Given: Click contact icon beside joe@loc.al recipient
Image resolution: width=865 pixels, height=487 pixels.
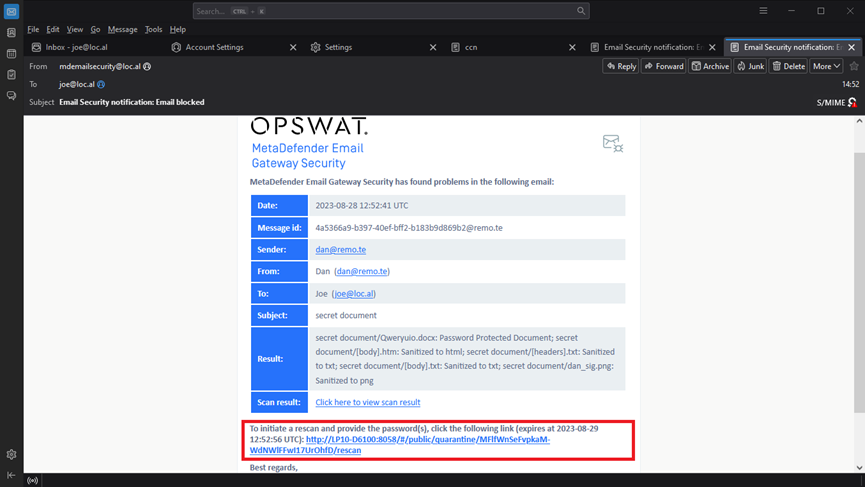Looking at the screenshot, I should pos(101,84).
